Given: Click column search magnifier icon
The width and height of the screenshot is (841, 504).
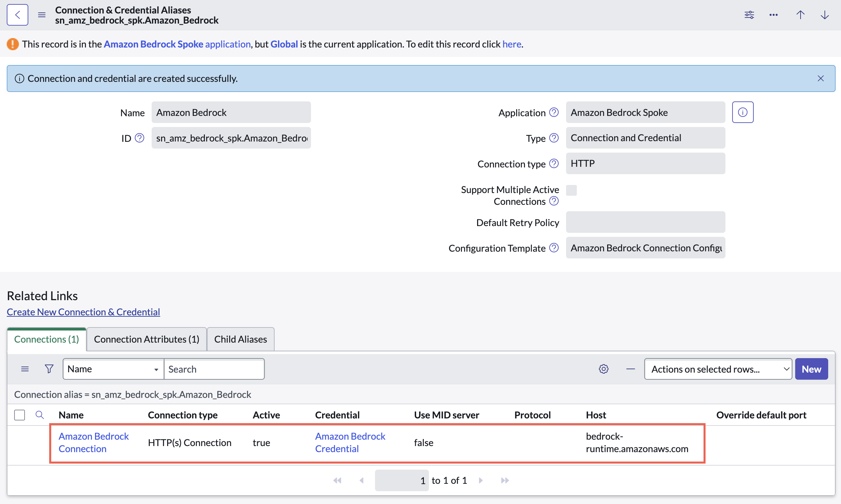Looking at the screenshot, I should click(x=40, y=415).
